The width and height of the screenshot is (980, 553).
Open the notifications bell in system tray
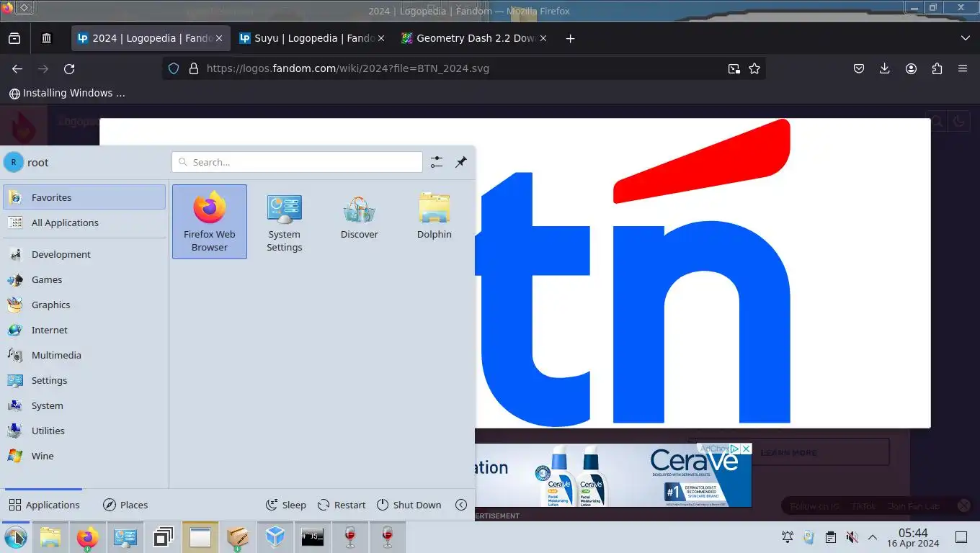click(788, 537)
